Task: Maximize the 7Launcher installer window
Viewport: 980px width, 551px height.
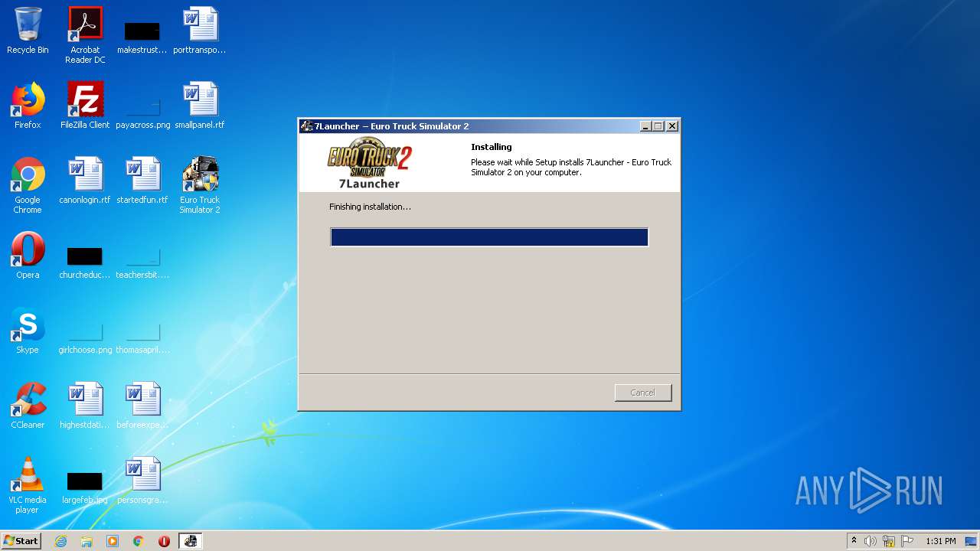Action: 658,126
